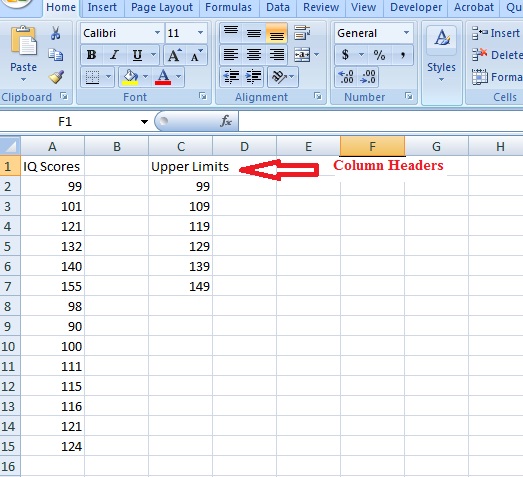This screenshot has height=477, width=523.
Task: Open the Developer tab
Action: (x=416, y=7)
